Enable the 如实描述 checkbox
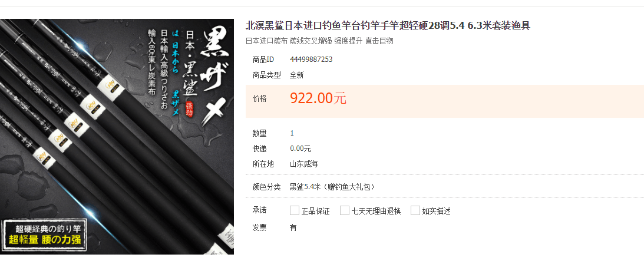The height and width of the screenshot is (274, 644). (x=415, y=211)
